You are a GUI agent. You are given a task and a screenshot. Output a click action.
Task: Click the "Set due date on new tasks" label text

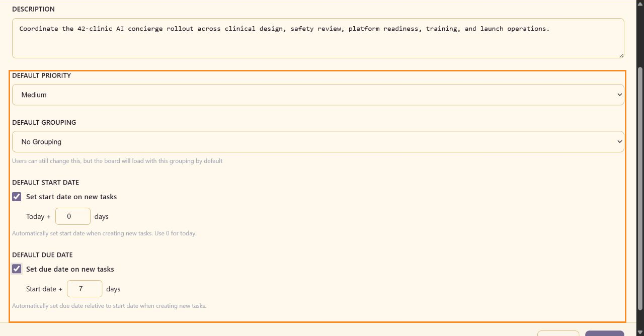click(x=70, y=269)
